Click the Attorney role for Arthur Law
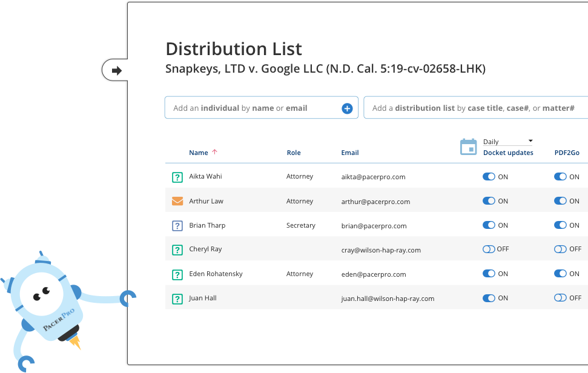 pos(300,201)
